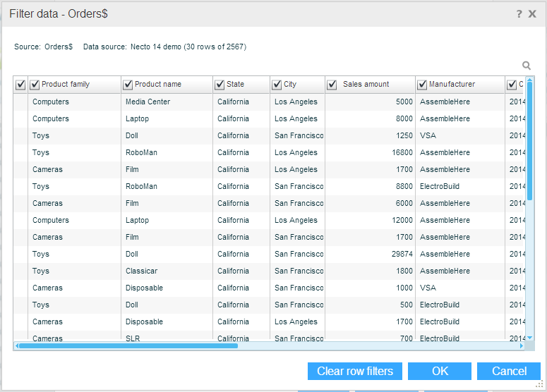Uncheck the Manufacturer column checkbox

coord(422,85)
